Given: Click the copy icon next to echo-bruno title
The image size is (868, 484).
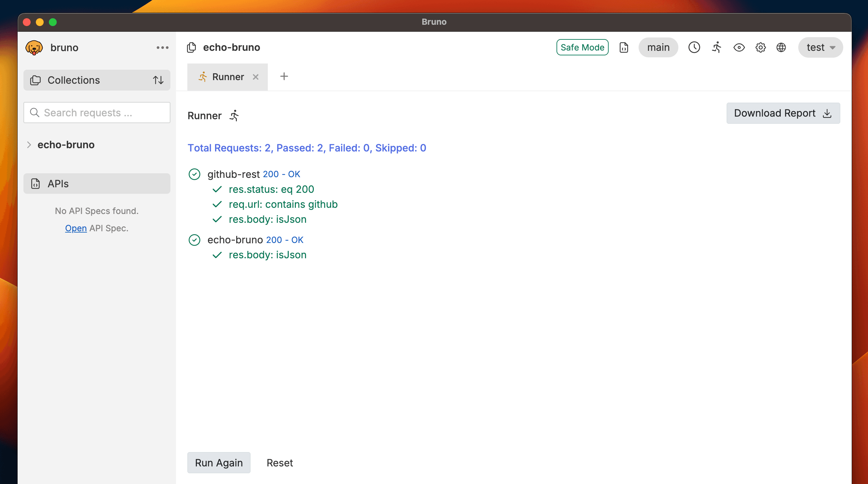Looking at the screenshot, I should (x=191, y=48).
